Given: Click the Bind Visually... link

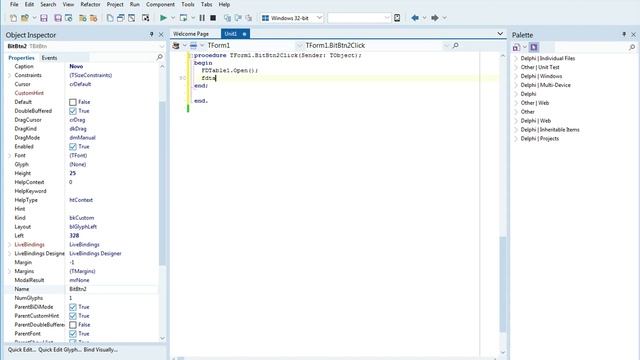Looking at the screenshot, I should click(100, 350).
